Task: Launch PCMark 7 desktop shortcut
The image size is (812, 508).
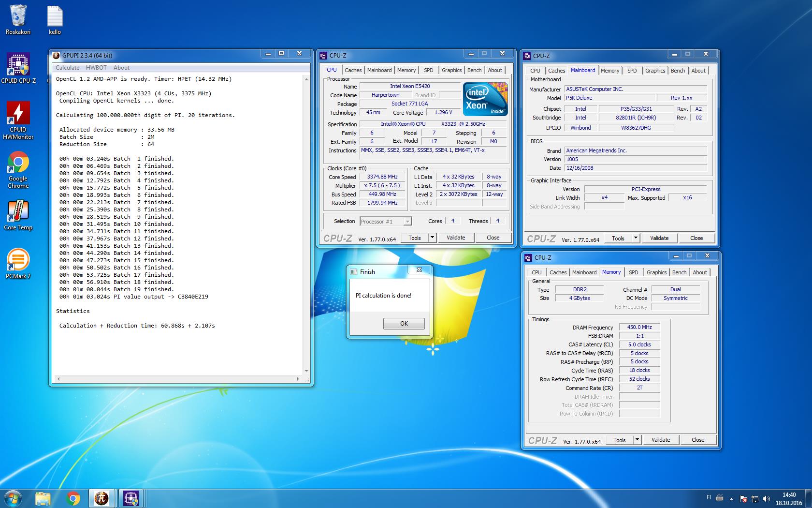Action: (x=18, y=263)
